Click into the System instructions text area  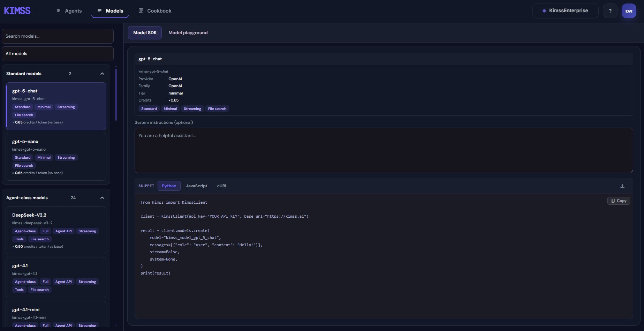coord(384,150)
